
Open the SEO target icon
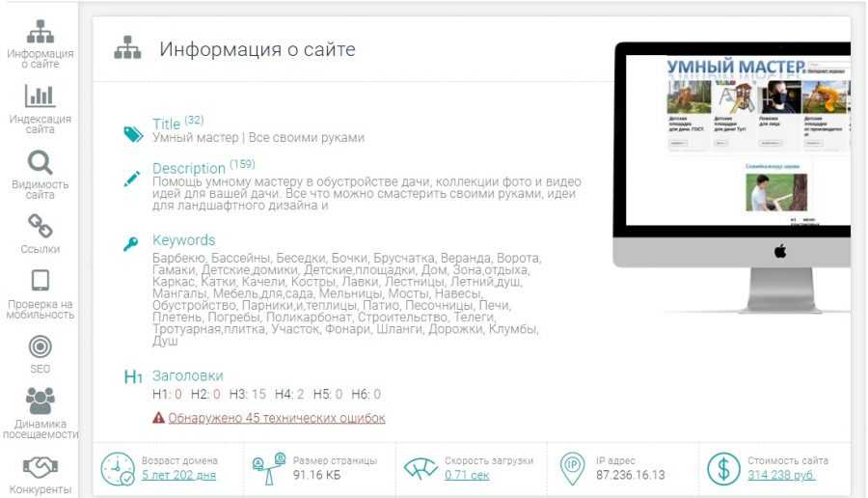[x=40, y=346]
